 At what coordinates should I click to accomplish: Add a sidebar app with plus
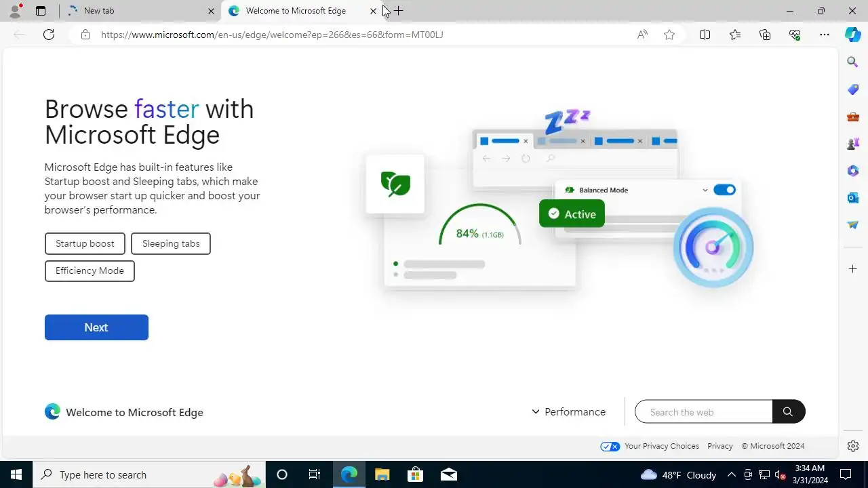coord(853,269)
